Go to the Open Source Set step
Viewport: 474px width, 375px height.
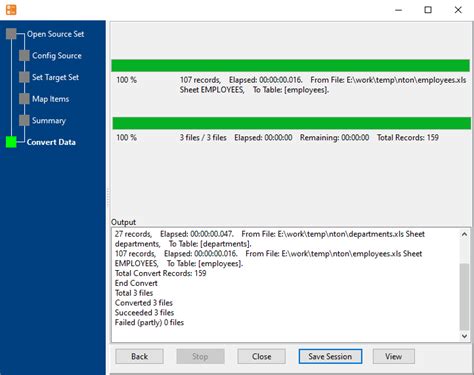55,34
